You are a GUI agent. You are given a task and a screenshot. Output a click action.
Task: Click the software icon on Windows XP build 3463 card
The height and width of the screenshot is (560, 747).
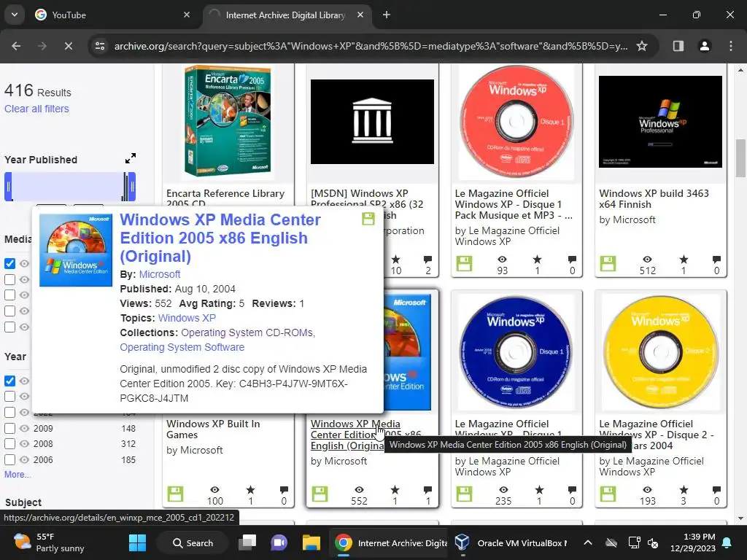click(608, 263)
